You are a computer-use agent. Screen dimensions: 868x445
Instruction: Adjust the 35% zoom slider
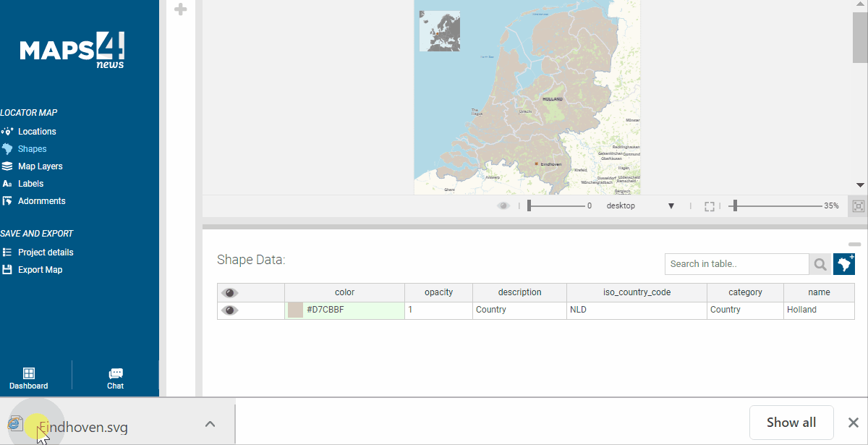(x=774, y=206)
